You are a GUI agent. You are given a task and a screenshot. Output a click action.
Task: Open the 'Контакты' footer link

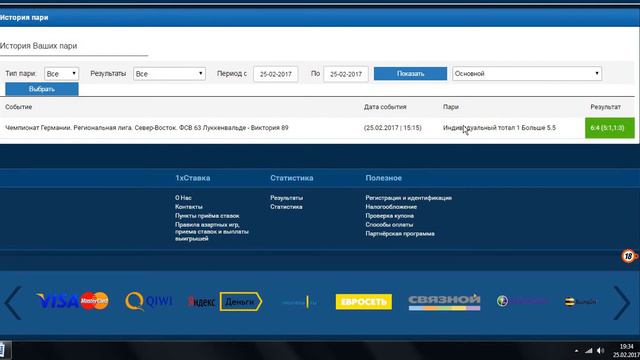(189, 207)
